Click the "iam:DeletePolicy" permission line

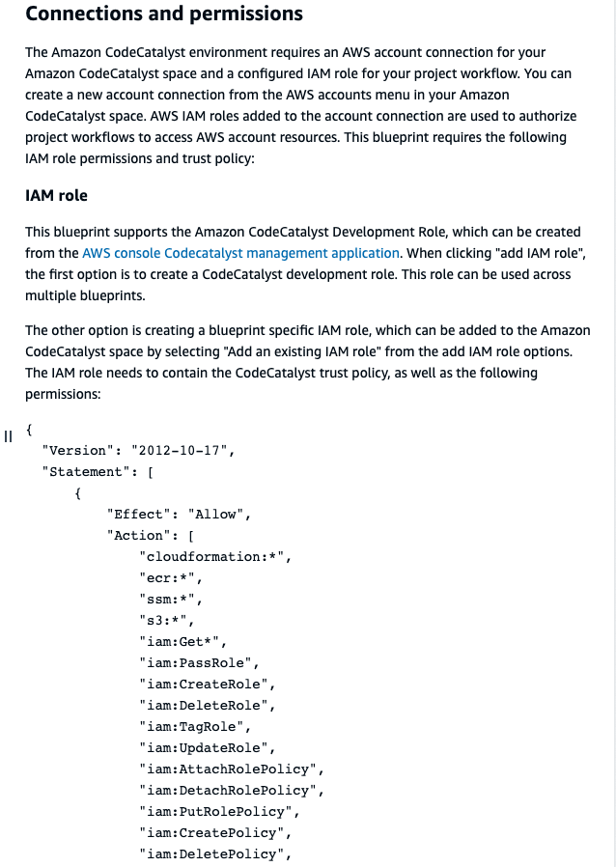[x=214, y=853]
